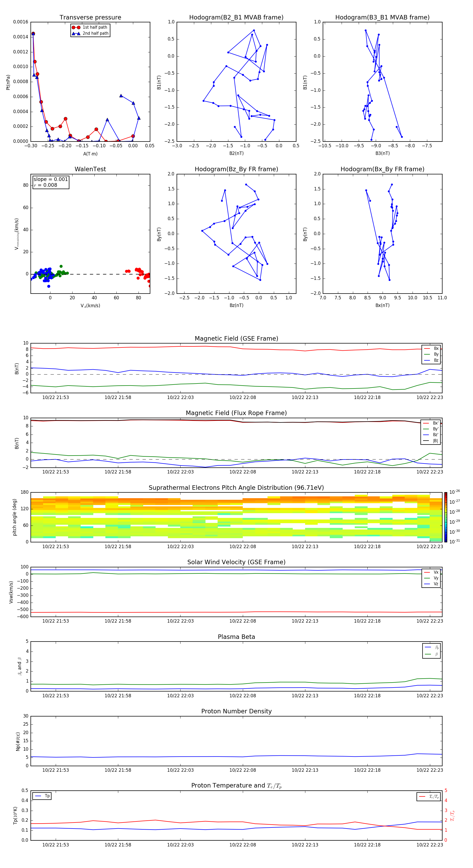Click the 'A(T·m)' x-axis label
Screen dimensions: 473x868
[x=90, y=154]
